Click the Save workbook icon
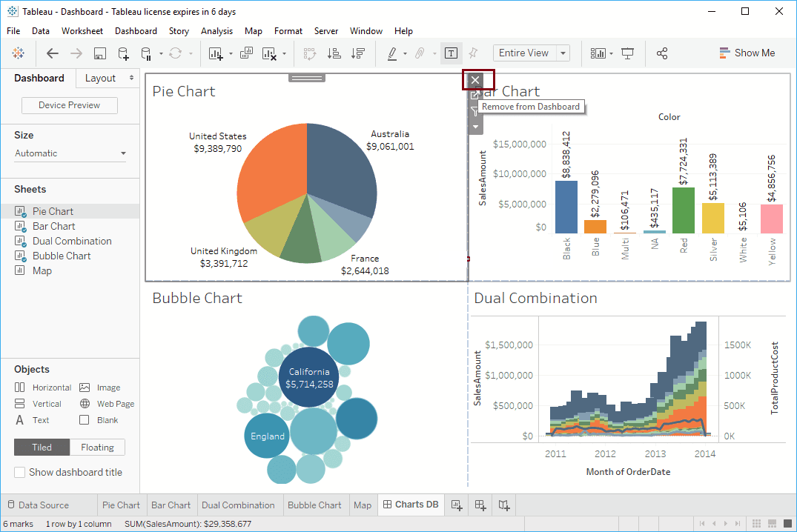Screen dimensions: 797x532 (x=99, y=53)
